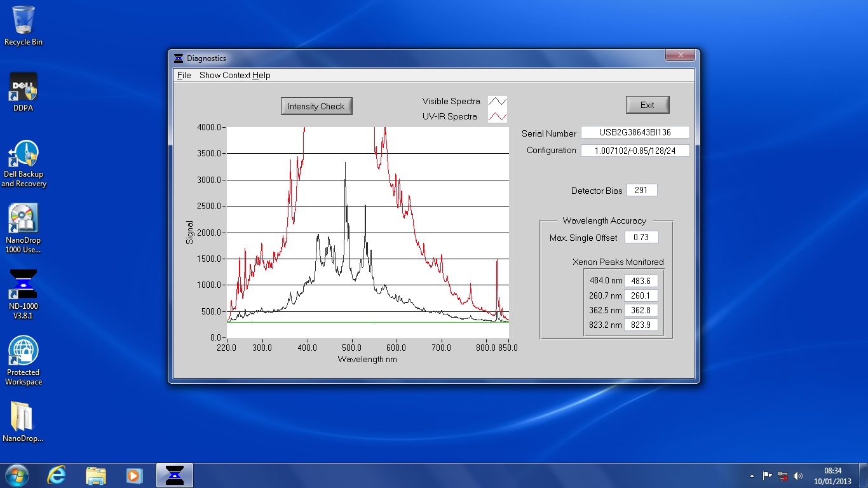Click the Max. Single Offset value field

tap(642, 237)
